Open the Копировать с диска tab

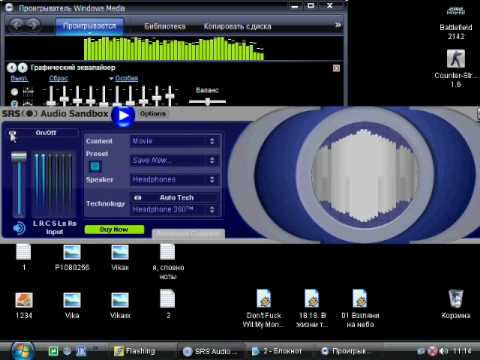[x=237, y=26]
